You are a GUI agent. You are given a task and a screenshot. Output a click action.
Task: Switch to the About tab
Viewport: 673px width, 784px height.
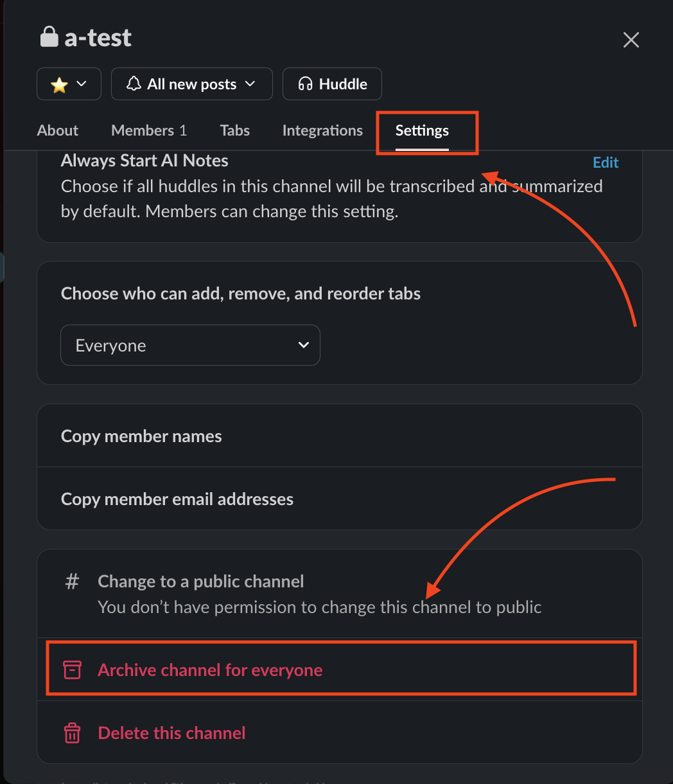[x=58, y=130]
